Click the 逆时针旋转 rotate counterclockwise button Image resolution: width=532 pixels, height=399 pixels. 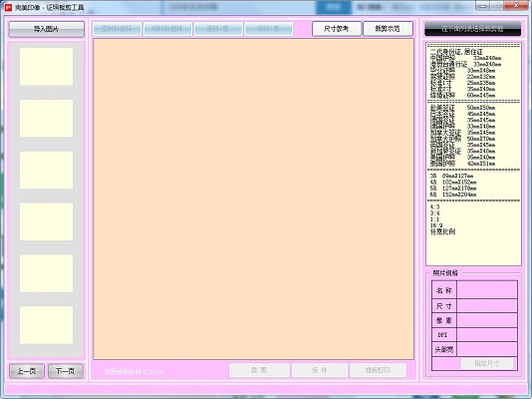tap(117, 29)
